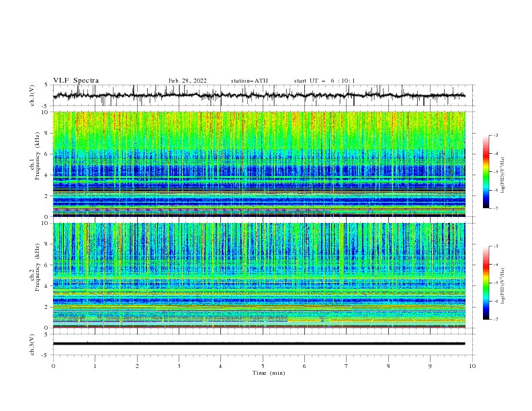Click the 'station=ATH' label
The height and width of the screenshot is (411, 532).
(x=249, y=81)
